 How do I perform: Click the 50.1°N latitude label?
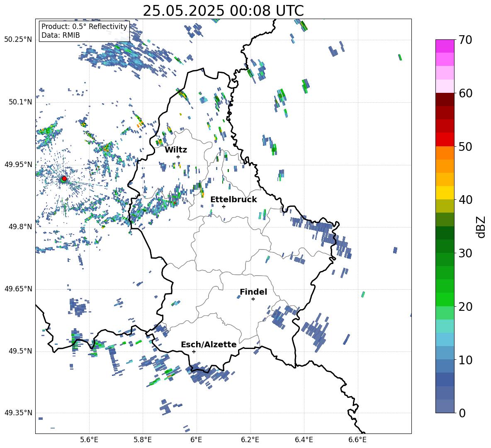point(20,102)
